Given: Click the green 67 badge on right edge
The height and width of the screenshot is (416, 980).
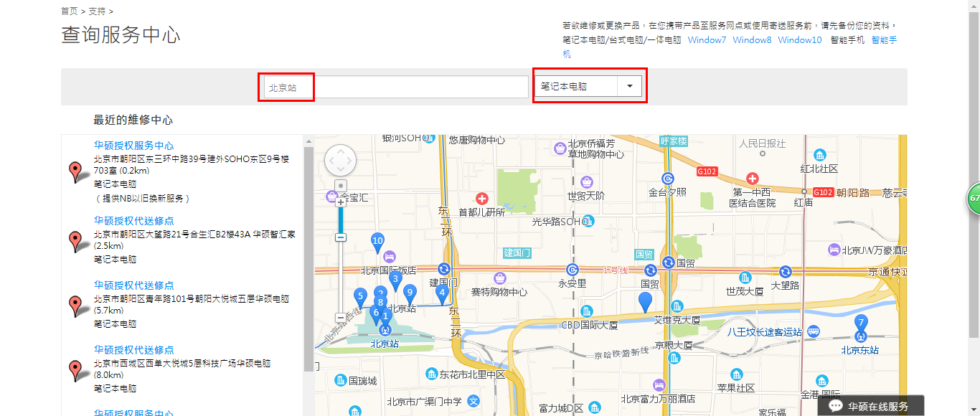Looking at the screenshot, I should pos(974,197).
